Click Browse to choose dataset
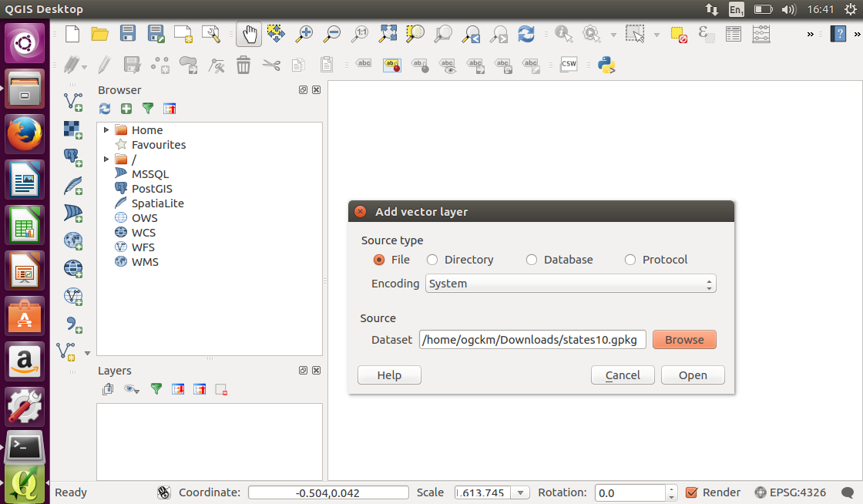The height and width of the screenshot is (504, 863). pos(684,340)
